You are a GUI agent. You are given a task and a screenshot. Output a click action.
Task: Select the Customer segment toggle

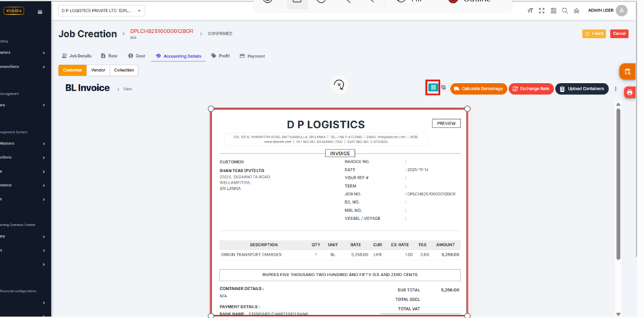coord(73,70)
